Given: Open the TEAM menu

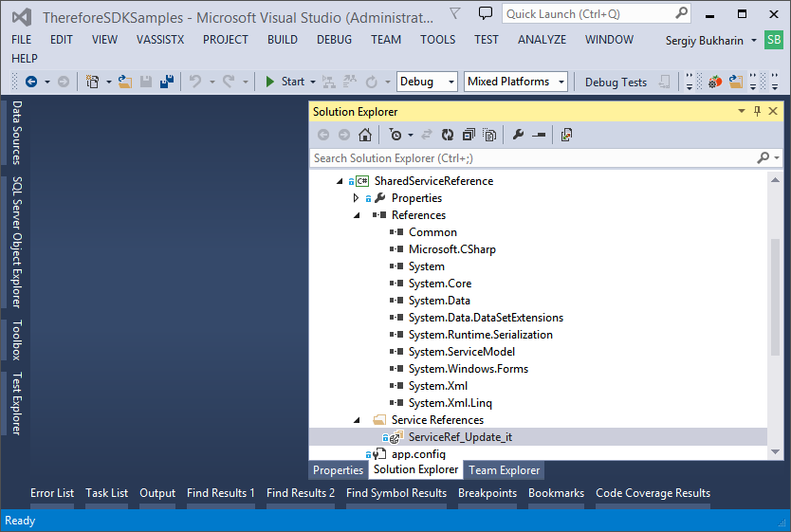Looking at the screenshot, I should (386, 39).
